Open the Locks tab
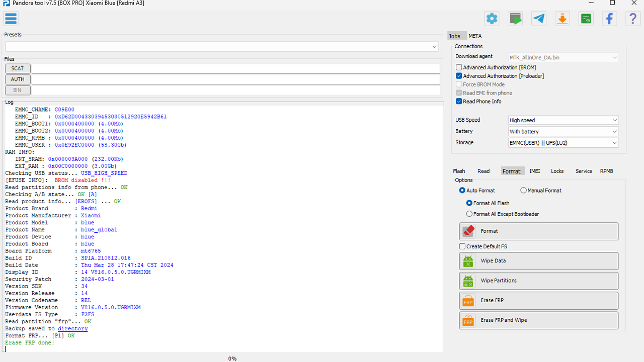Screen dimensions: 644x362 pyautogui.click(x=557, y=171)
